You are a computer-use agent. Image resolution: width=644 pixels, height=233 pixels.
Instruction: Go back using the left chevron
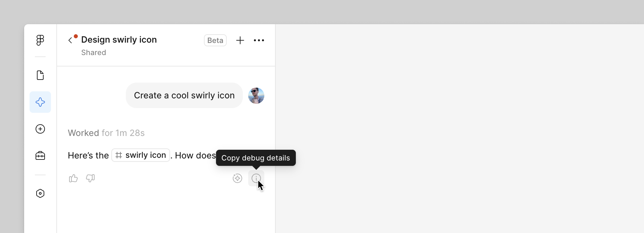[70, 40]
